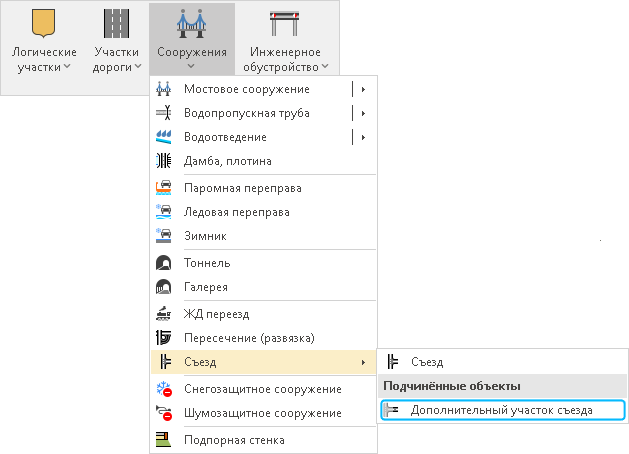Choose Подпорная стенка from the menu

point(264,440)
